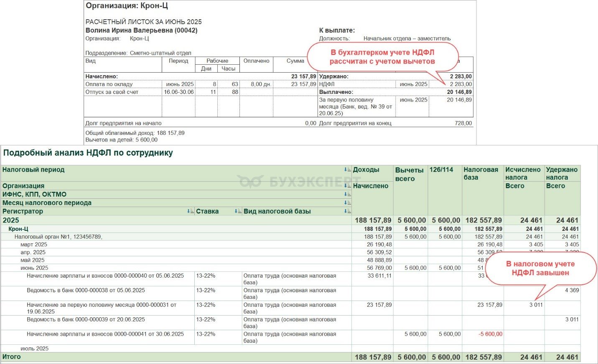
Task: Click the РАСЧЕТНЫЙ ЛИСТОК ЗА ИЮНЬ 2025 heading
Action: [143, 22]
